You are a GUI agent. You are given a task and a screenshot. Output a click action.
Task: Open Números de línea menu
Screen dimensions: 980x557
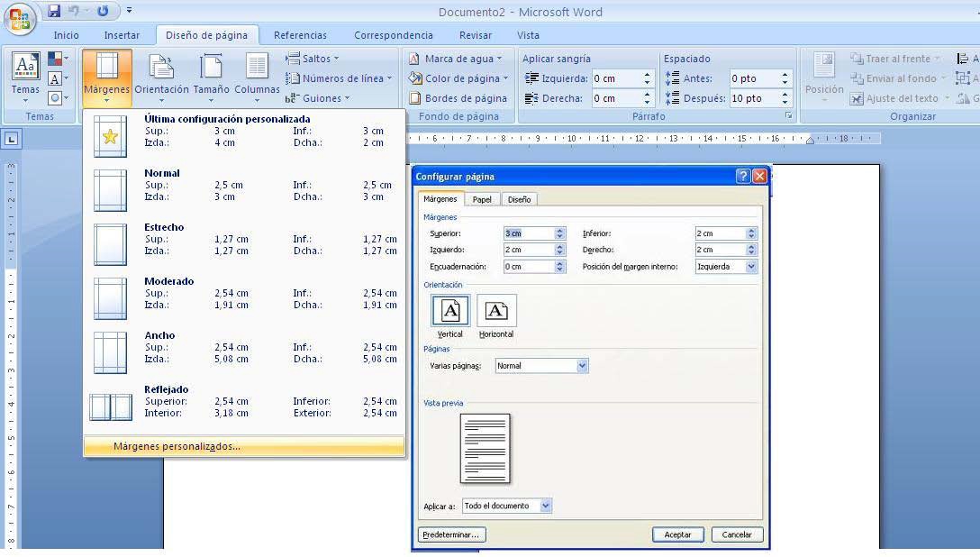339,78
